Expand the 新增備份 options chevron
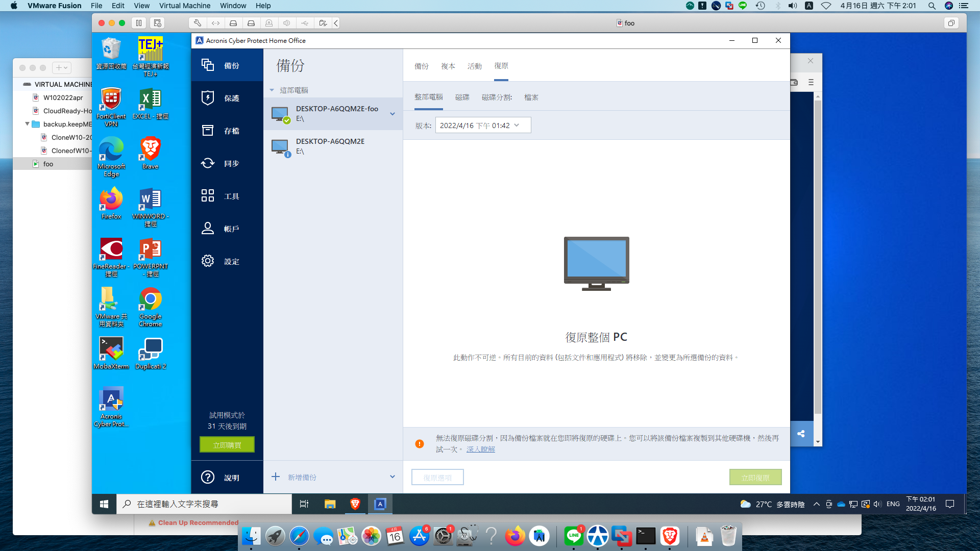Viewport: 980px width, 551px height. [x=393, y=477]
